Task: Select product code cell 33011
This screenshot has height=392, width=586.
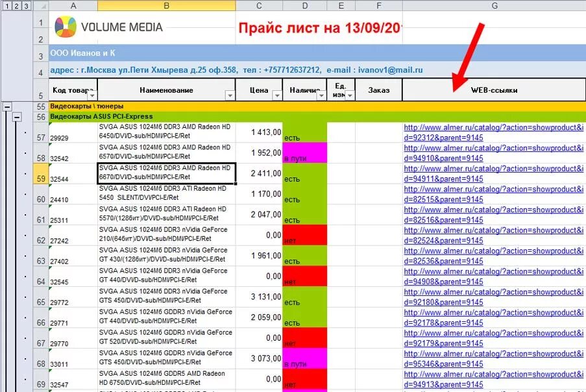Action: 73,358
